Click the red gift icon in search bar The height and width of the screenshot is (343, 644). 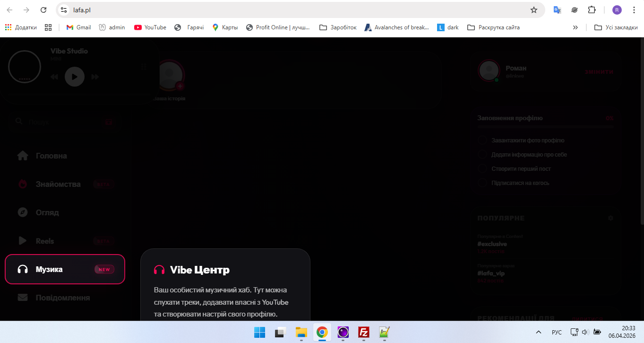pos(109,123)
